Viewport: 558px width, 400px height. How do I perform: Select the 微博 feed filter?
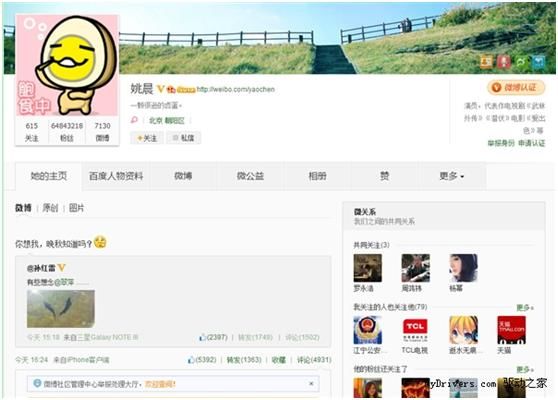tap(23, 208)
